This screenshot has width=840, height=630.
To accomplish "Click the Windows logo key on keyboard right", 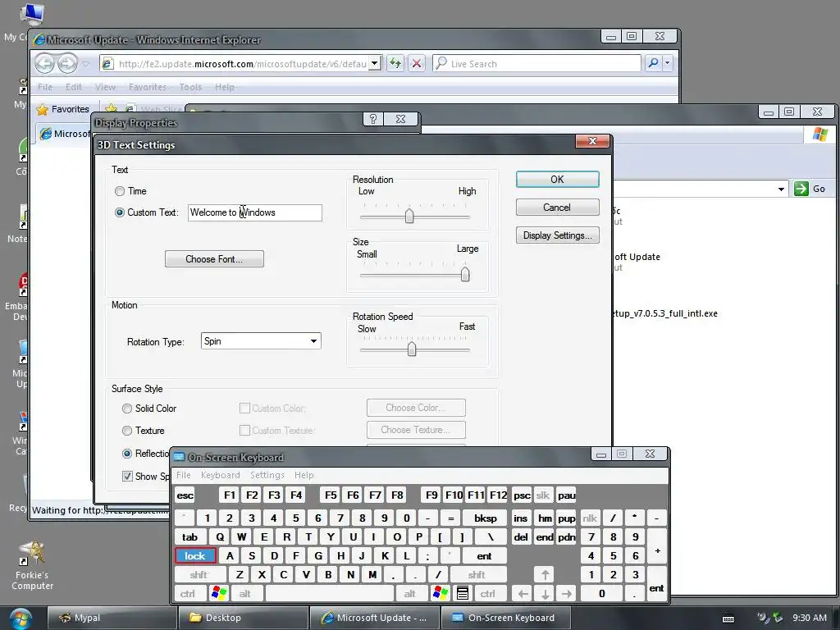I will point(441,594).
